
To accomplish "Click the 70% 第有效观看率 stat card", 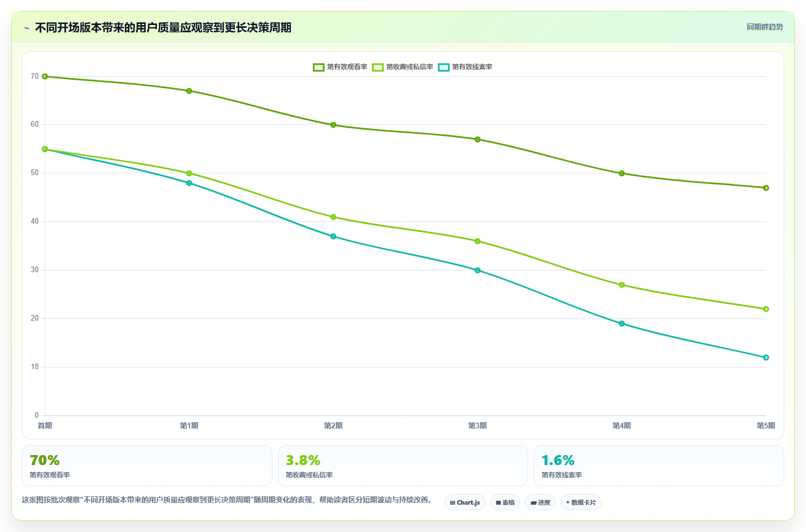I will coord(147,466).
